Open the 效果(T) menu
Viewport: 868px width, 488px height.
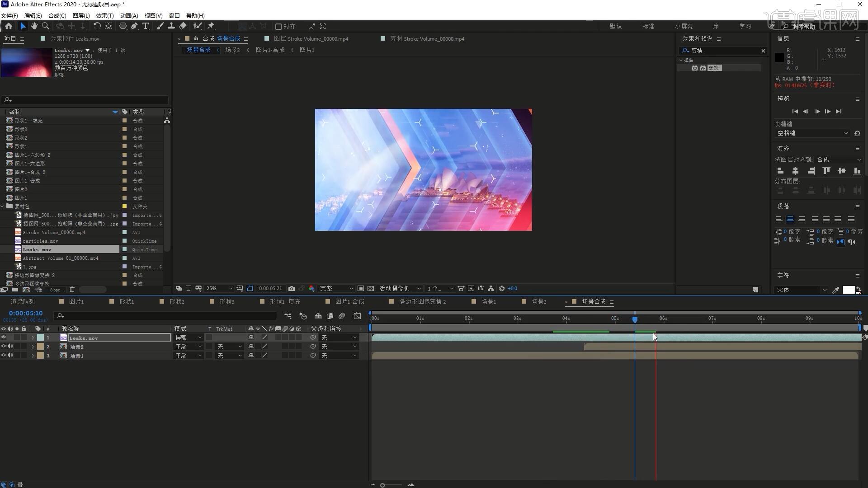pos(104,15)
